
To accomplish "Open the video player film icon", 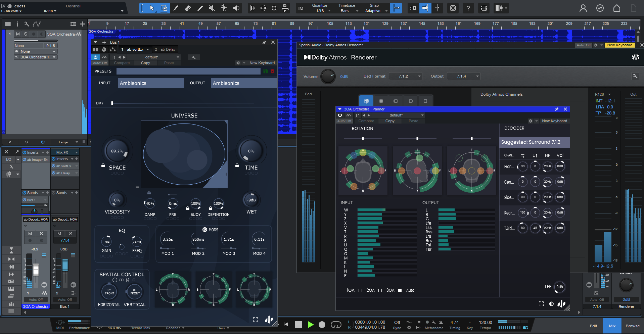I will [x=484, y=8].
